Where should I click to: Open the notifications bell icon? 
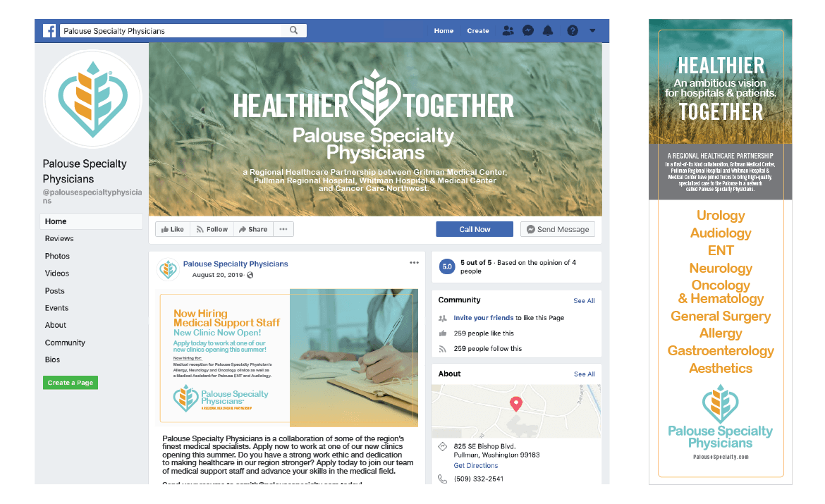click(548, 31)
